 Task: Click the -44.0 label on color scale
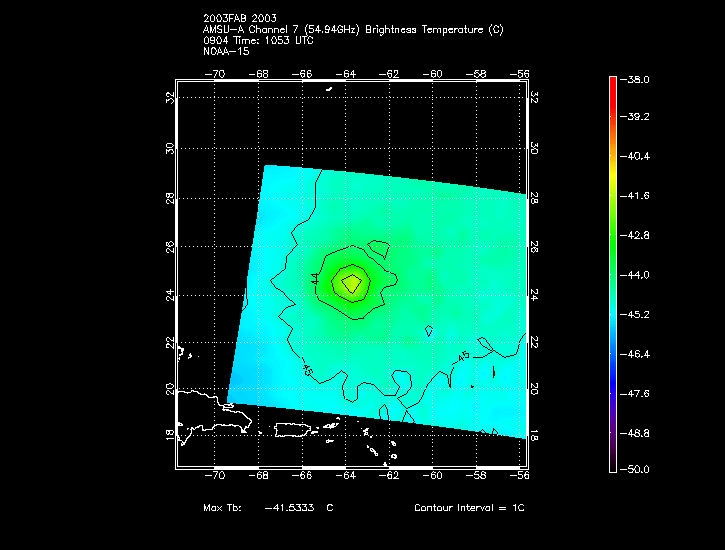tap(635, 275)
